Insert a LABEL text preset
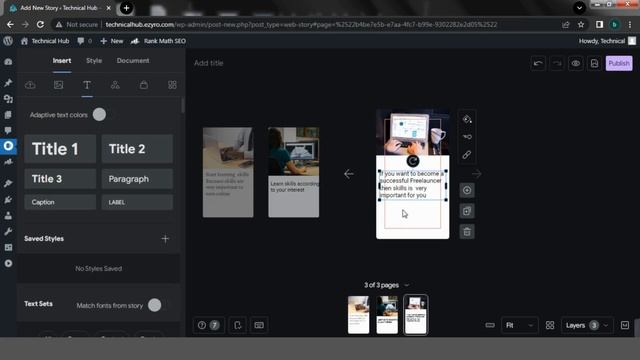 [137, 202]
